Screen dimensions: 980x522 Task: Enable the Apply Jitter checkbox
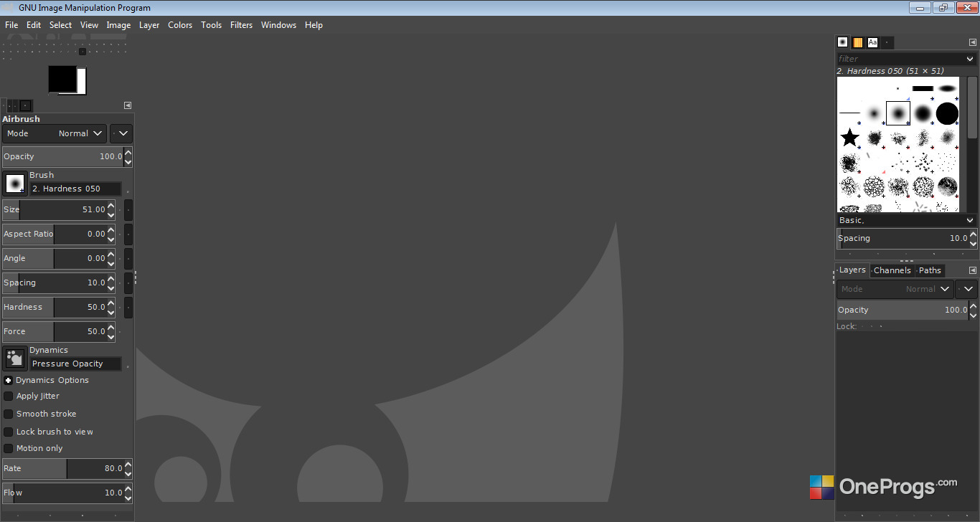pyautogui.click(x=9, y=397)
